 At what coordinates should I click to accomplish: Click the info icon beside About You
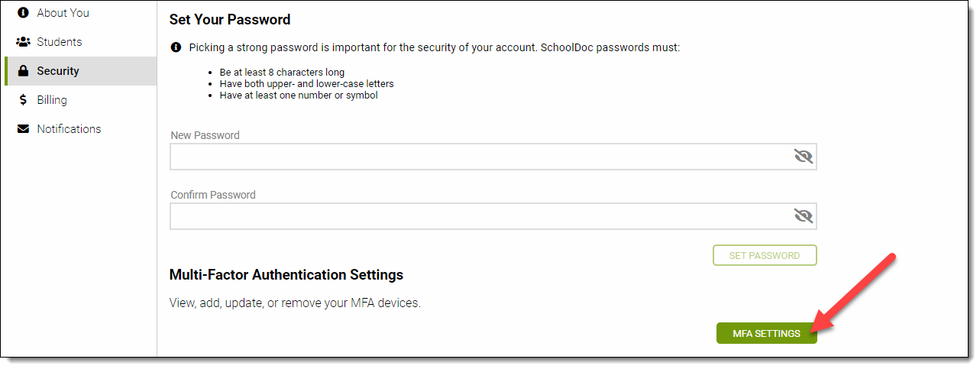[x=23, y=13]
